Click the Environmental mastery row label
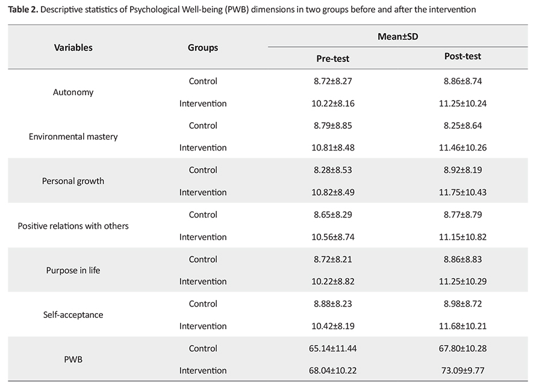The height and width of the screenshot is (392, 542). pos(73,137)
